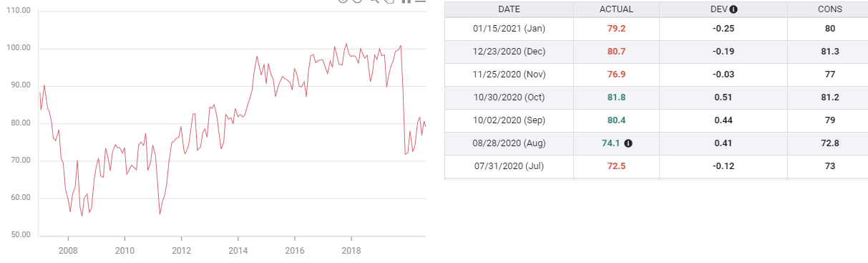The image size is (868, 263).
Task: Sort table by the DATE column header
Action: click(x=509, y=9)
